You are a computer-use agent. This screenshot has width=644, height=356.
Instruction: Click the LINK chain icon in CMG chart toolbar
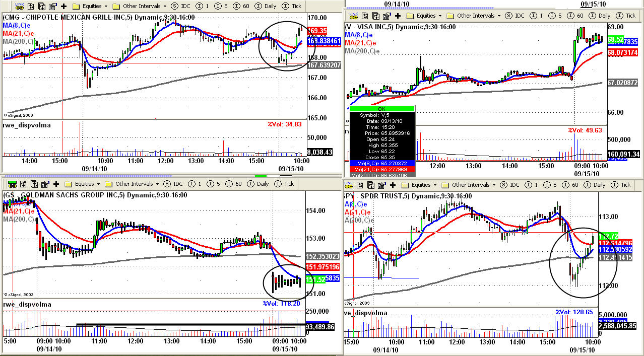coord(20,7)
